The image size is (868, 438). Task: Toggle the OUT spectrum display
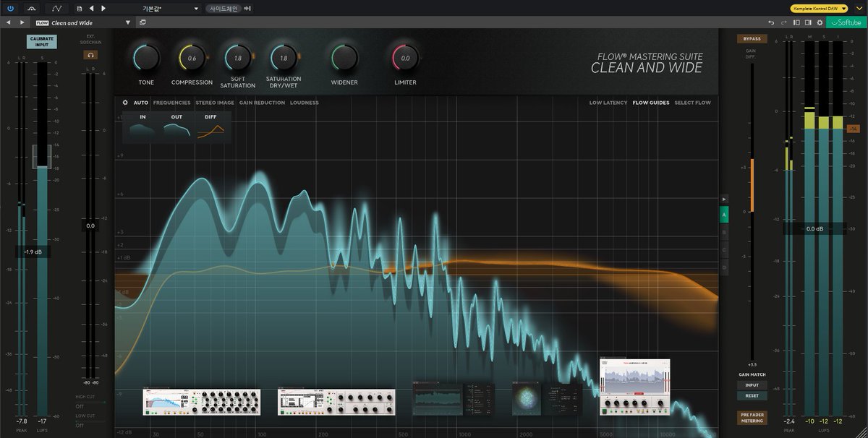coord(177,126)
